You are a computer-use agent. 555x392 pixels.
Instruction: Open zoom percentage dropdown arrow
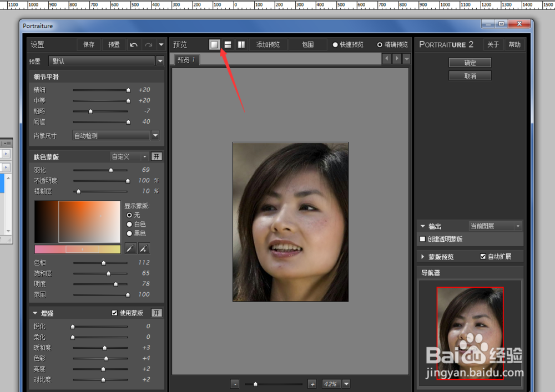pos(346,384)
